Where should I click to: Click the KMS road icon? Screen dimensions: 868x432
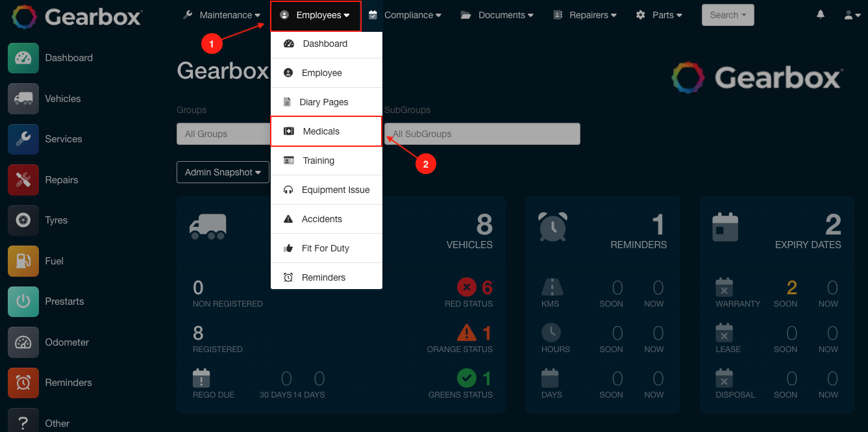(x=552, y=287)
